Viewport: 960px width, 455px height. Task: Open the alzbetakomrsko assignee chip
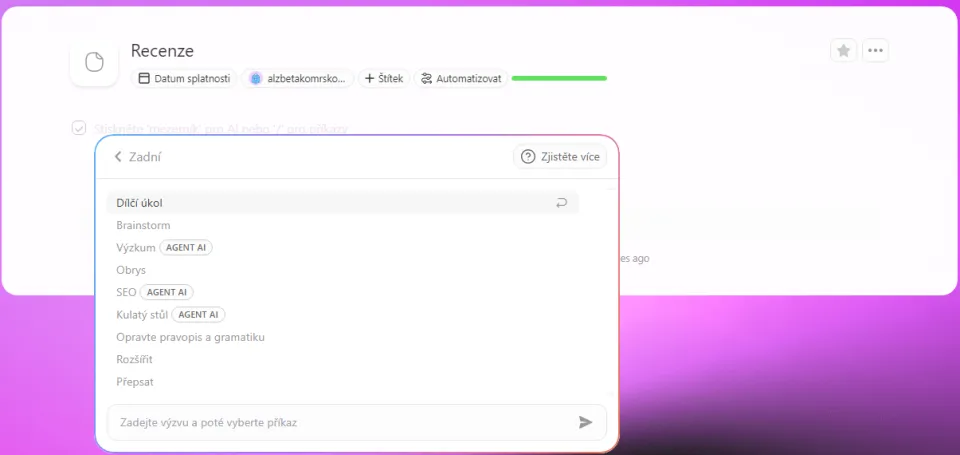click(x=298, y=78)
